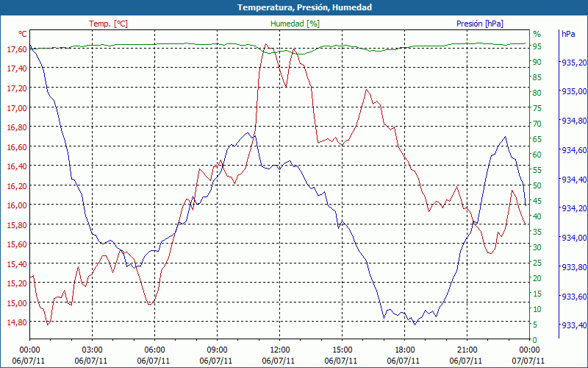Screen dimensions: 588x368
Task: Click temperature axis value 14,80
Action: (16, 322)
